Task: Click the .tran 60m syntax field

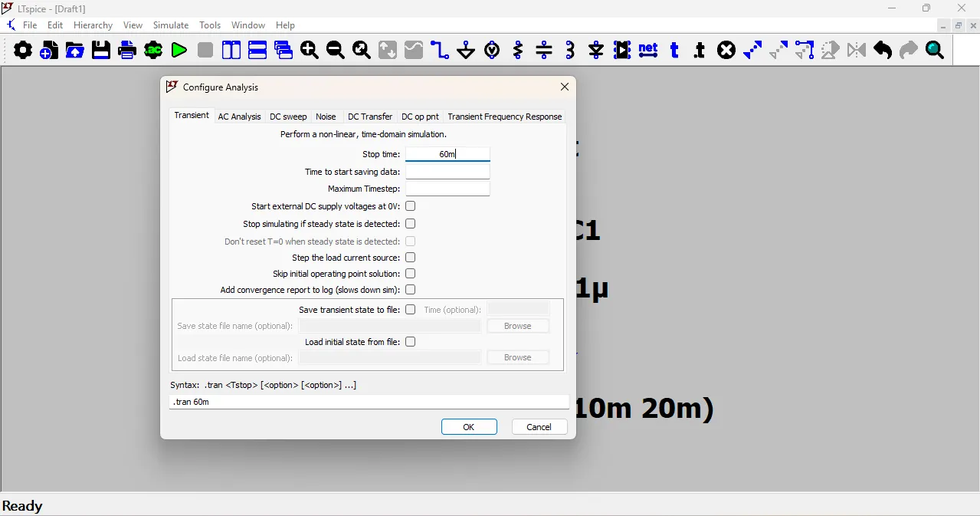Action: click(x=369, y=402)
